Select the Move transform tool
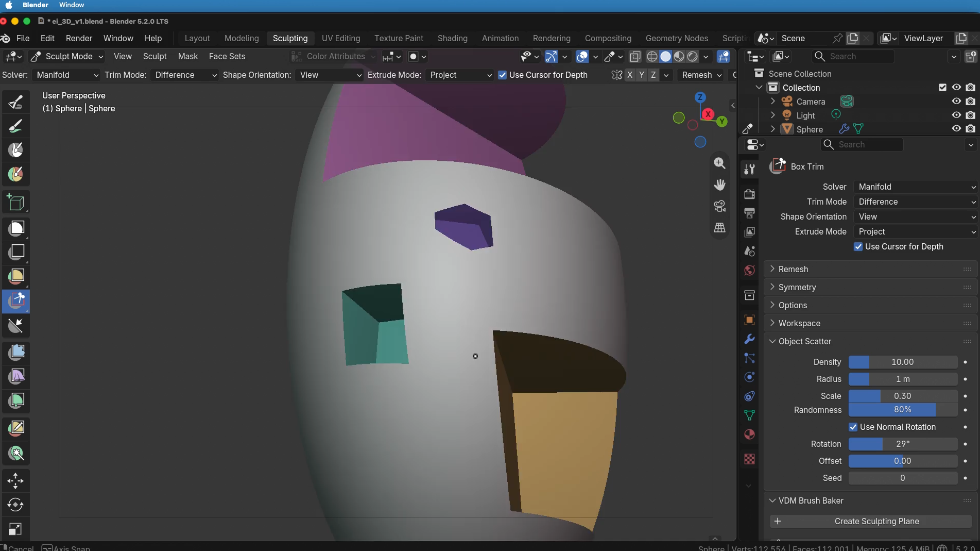The width and height of the screenshot is (980, 551). (x=16, y=481)
